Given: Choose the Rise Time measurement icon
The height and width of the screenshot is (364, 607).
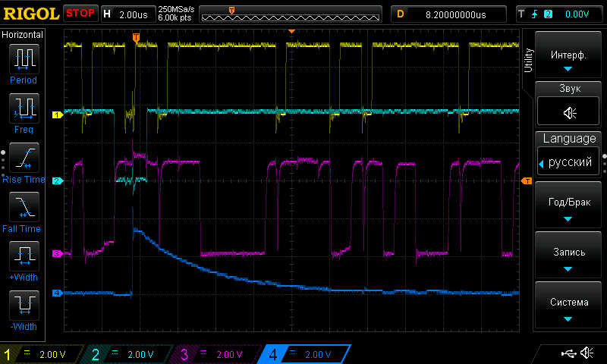Looking at the screenshot, I should pyautogui.click(x=23, y=157).
